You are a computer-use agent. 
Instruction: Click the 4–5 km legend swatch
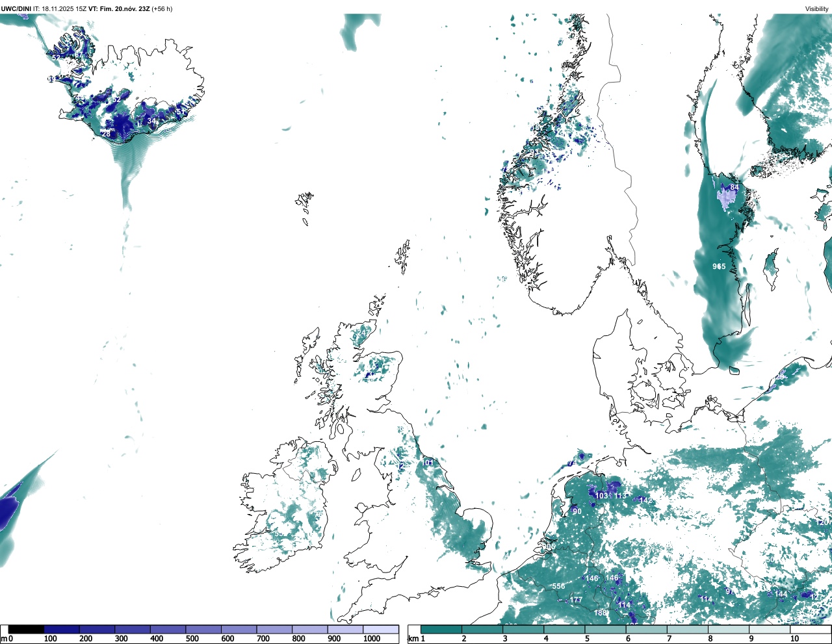564,629
